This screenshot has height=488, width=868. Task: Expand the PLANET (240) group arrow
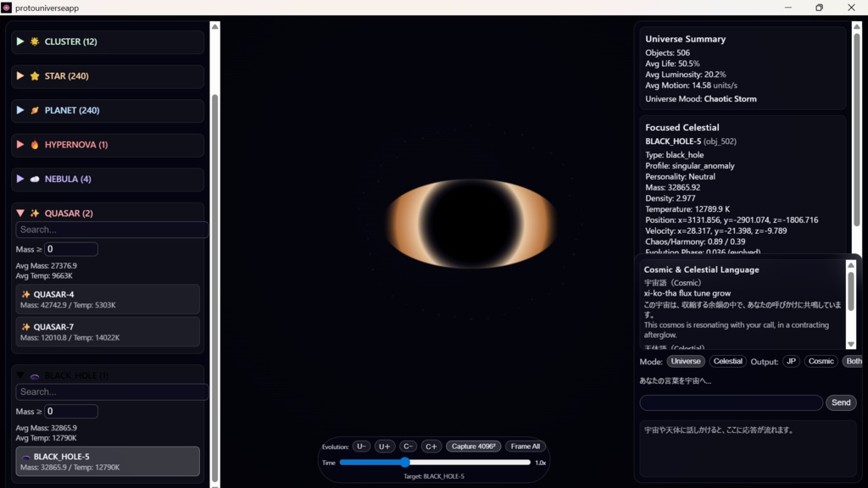pos(20,110)
